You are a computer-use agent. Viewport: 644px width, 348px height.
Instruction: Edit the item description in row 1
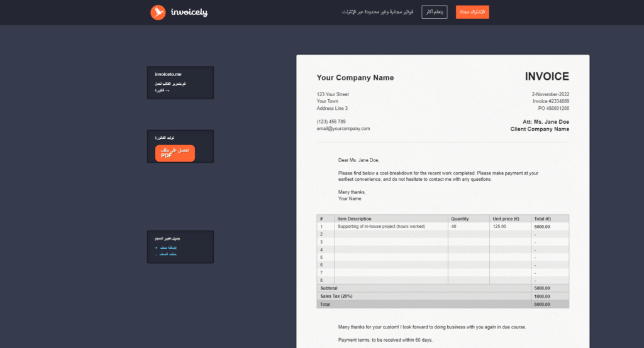coord(381,227)
